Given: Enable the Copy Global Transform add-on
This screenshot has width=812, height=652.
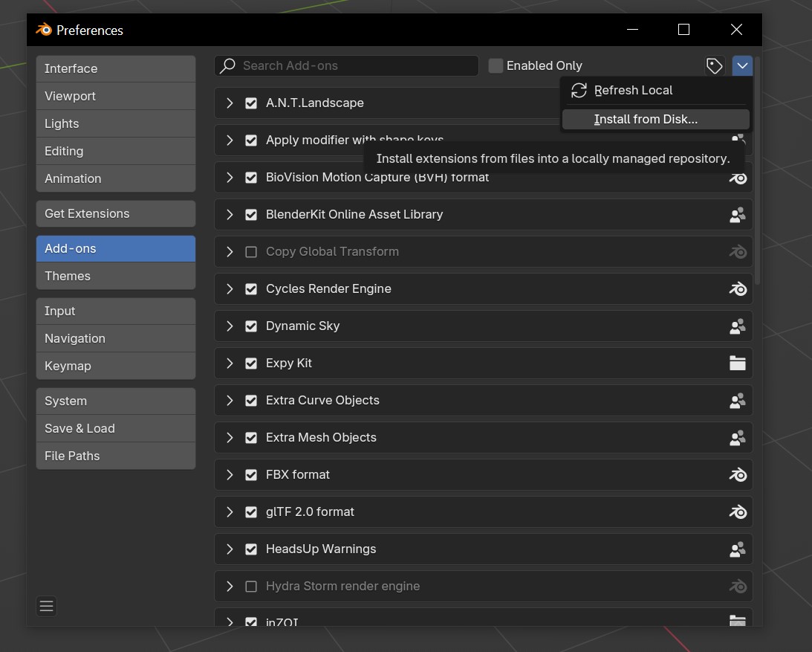Looking at the screenshot, I should click(x=250, y=252).
